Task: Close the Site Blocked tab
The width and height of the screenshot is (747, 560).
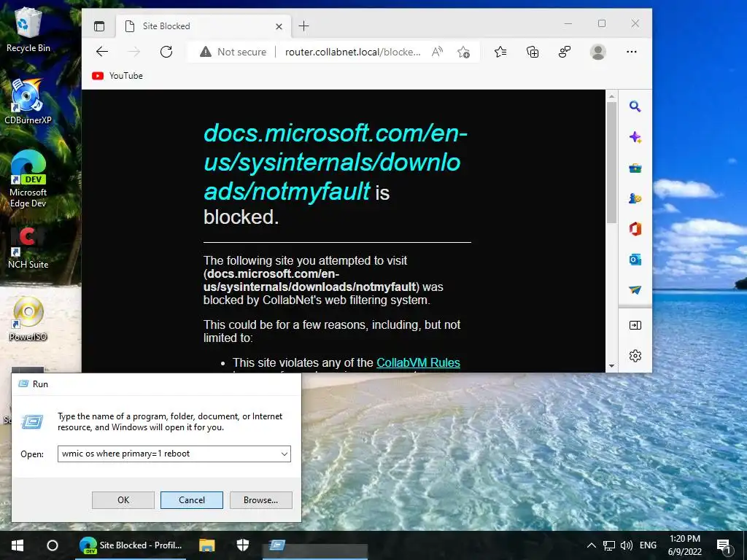Action: (x=279, y=27)
